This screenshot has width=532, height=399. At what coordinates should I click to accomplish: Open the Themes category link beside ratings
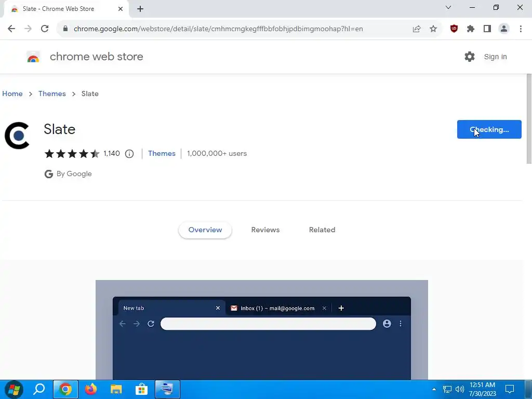[162, 153]
